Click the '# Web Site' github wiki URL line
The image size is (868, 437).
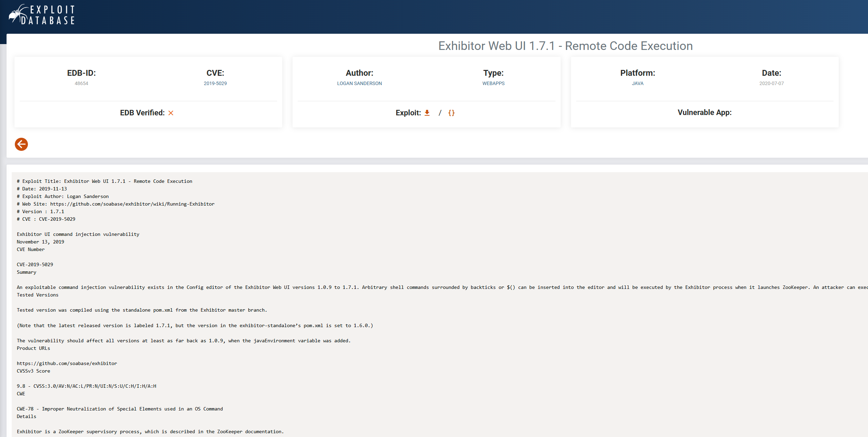click(115, 204)
